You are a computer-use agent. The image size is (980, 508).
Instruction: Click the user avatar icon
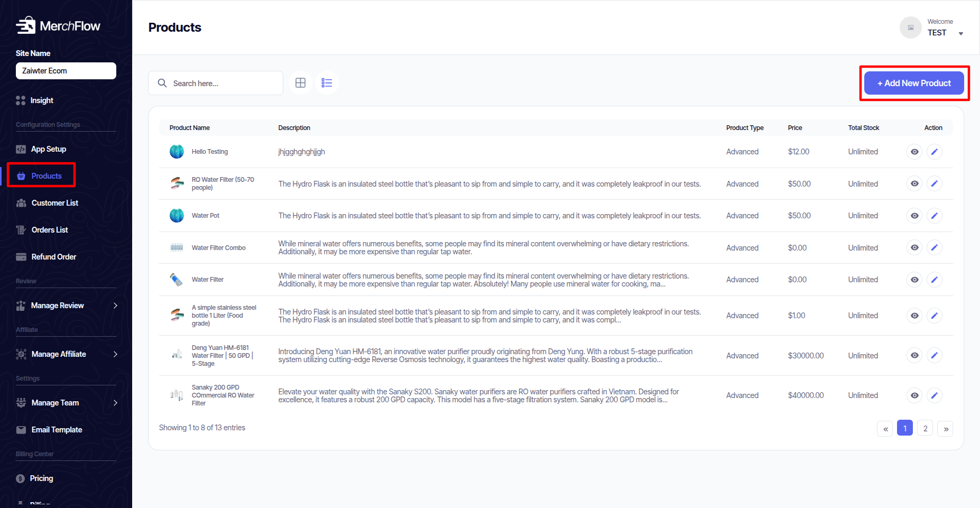(x=910, y=27)
